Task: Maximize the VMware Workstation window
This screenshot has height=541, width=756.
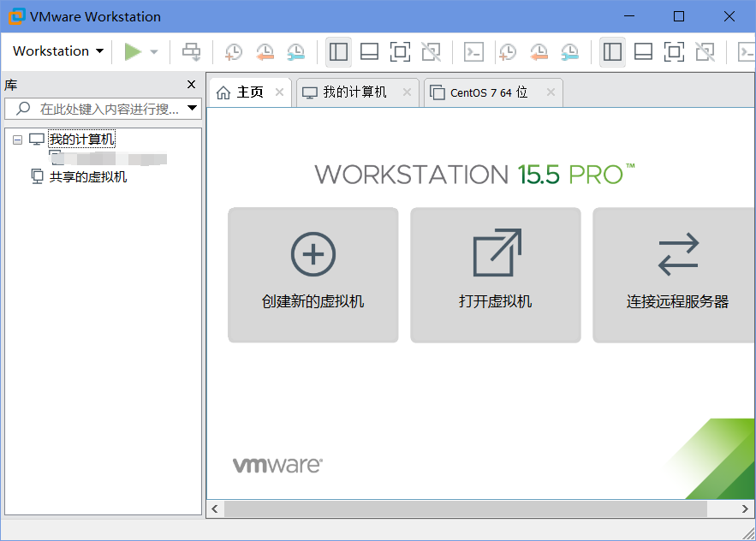Action: click(x=679, y=16)
